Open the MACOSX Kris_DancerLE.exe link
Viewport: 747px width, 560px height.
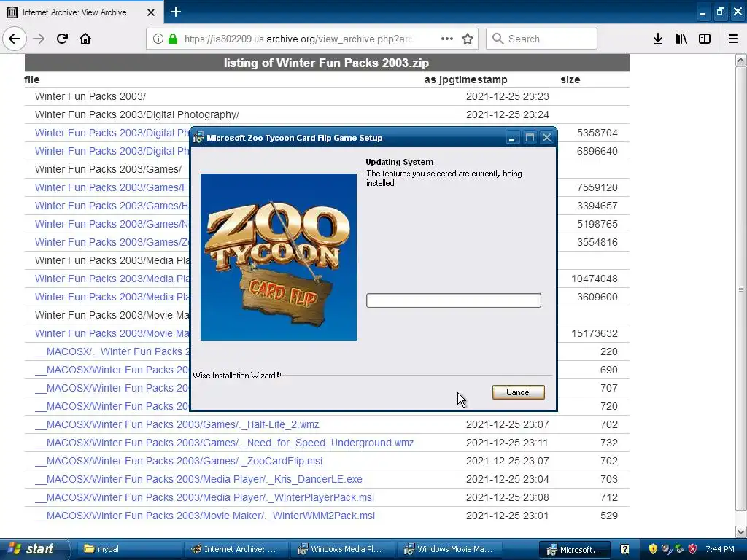point(198,479)
